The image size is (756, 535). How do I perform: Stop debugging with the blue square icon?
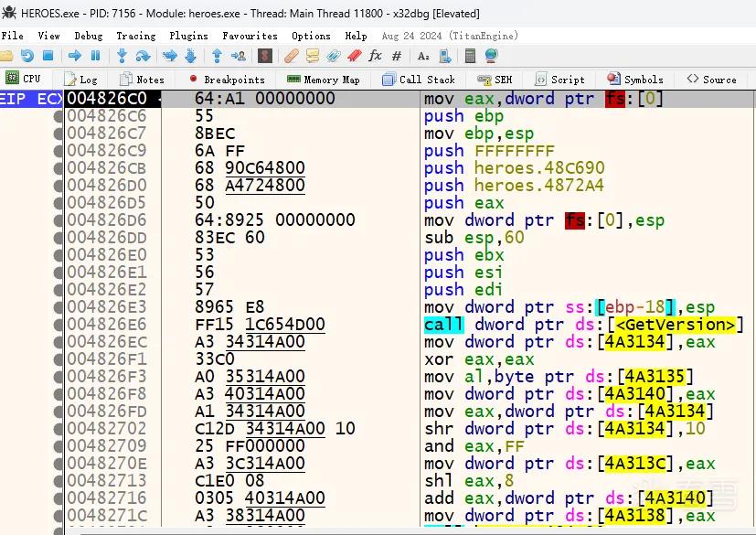click(x=48, y=56)
